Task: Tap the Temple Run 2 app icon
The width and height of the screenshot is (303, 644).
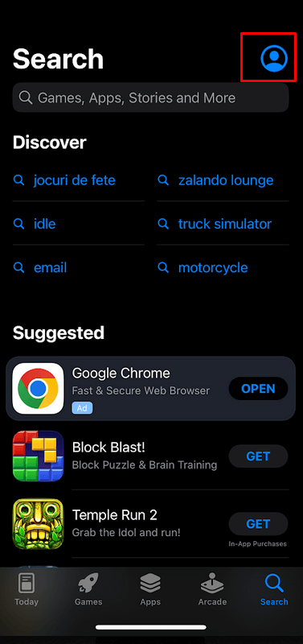Action: pos(38,524)
